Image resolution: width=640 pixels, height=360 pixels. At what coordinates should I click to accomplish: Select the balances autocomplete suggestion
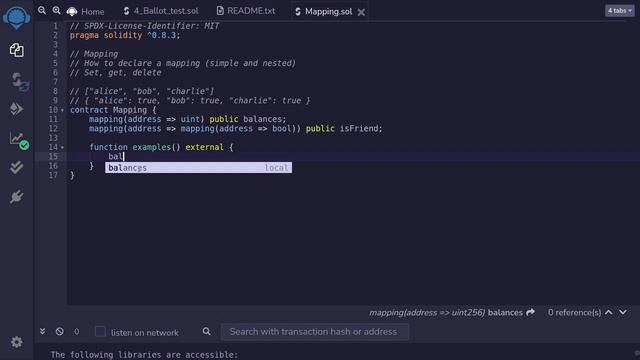click(x=198, y=168)
